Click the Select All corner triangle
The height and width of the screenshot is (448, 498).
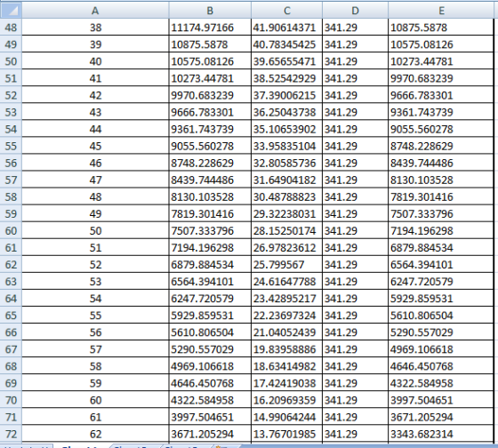(11, 10)
